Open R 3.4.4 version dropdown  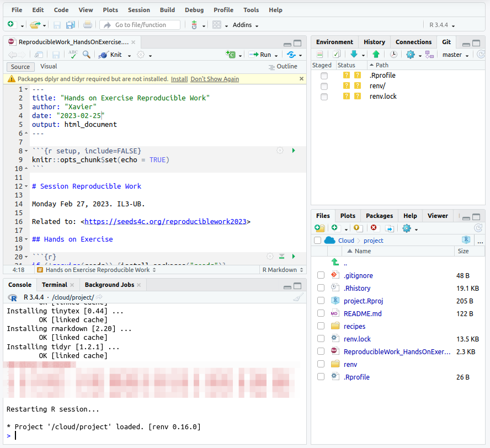click(442, 25)
